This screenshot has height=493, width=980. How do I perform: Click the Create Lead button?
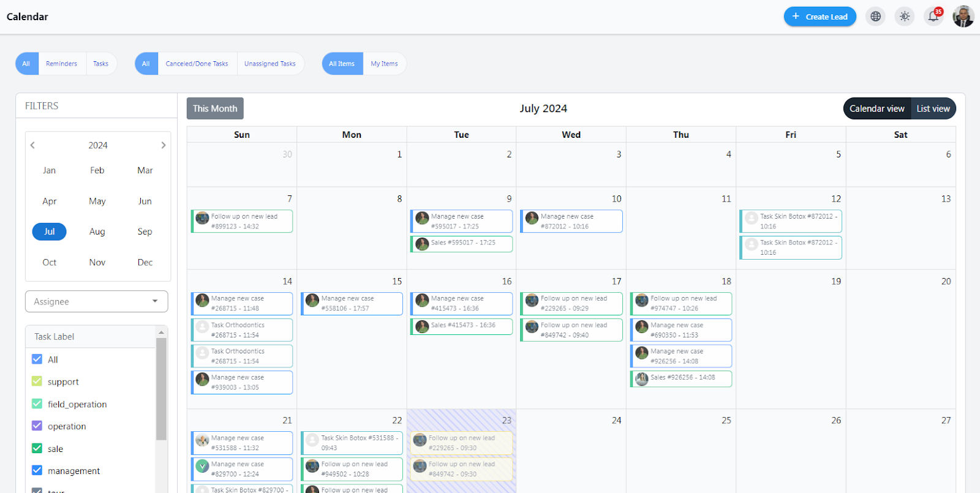coord(820,17)
